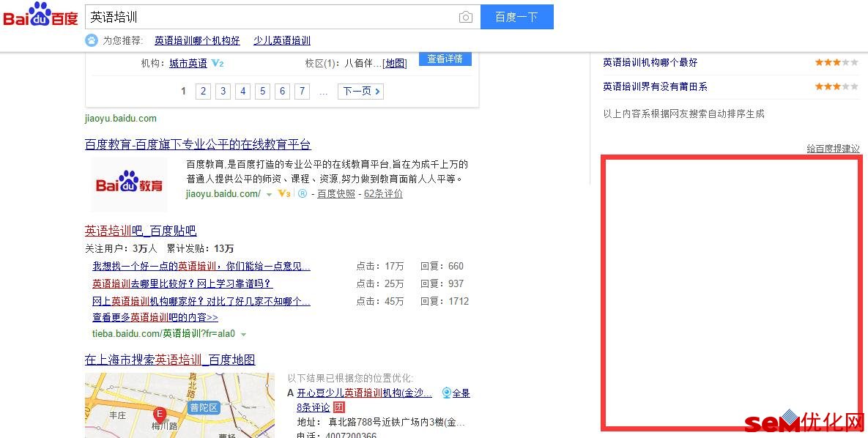The height and width of the screenshot is (438, 868).
Task: Open image search via camera icon
Action: [x=466, y=17]
